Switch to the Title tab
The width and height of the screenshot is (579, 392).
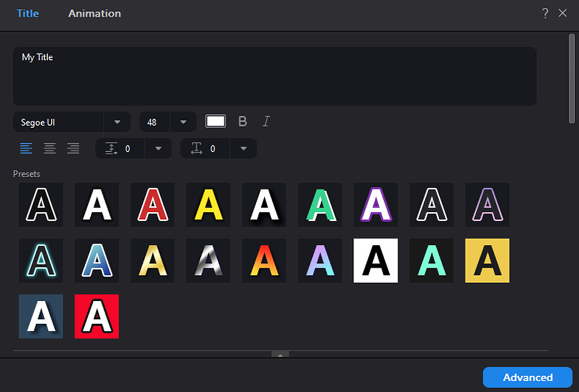[28, 13]
